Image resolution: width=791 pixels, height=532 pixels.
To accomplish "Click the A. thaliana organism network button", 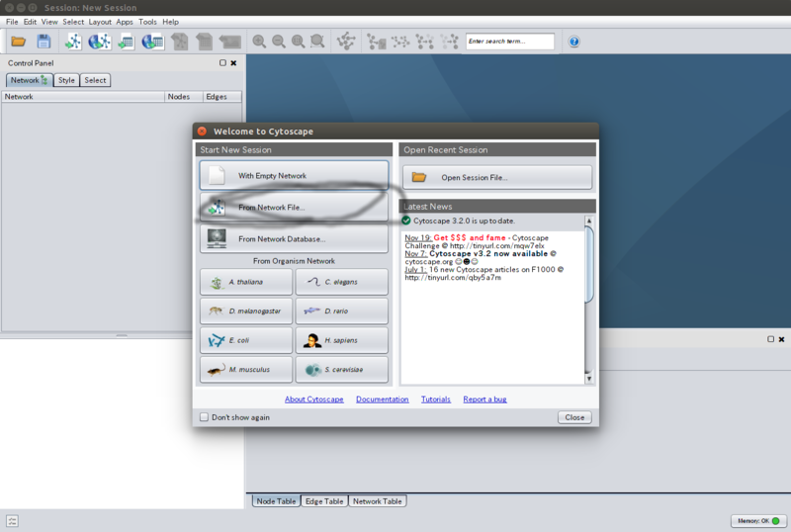I will (x=246, y=282).
